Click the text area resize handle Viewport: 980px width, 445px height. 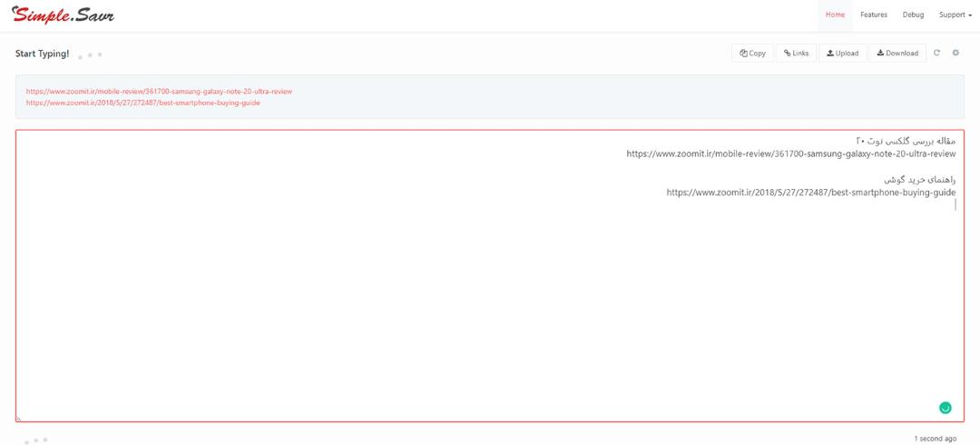point(19,418)
